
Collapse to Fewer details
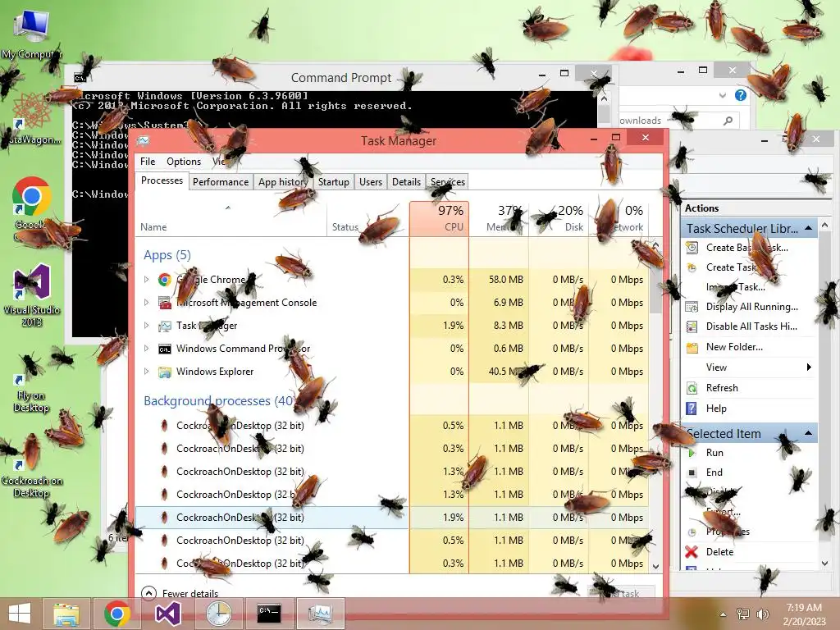[180, 594]
